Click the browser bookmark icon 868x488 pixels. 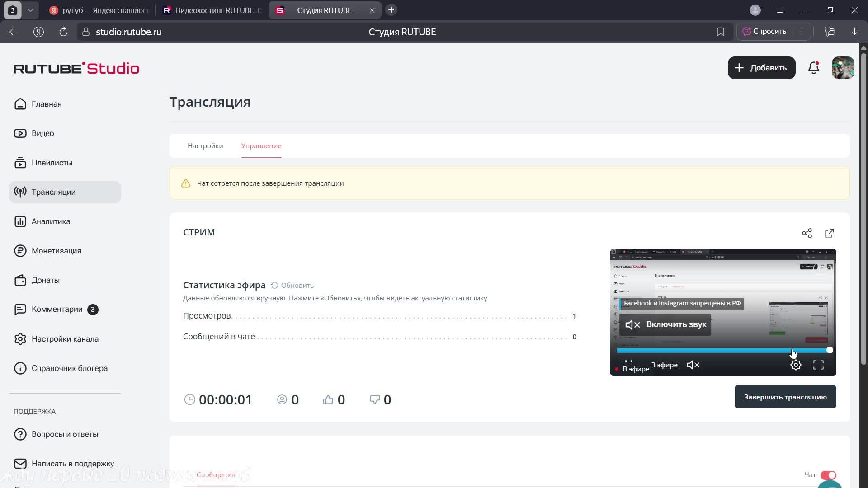[721, 32]
